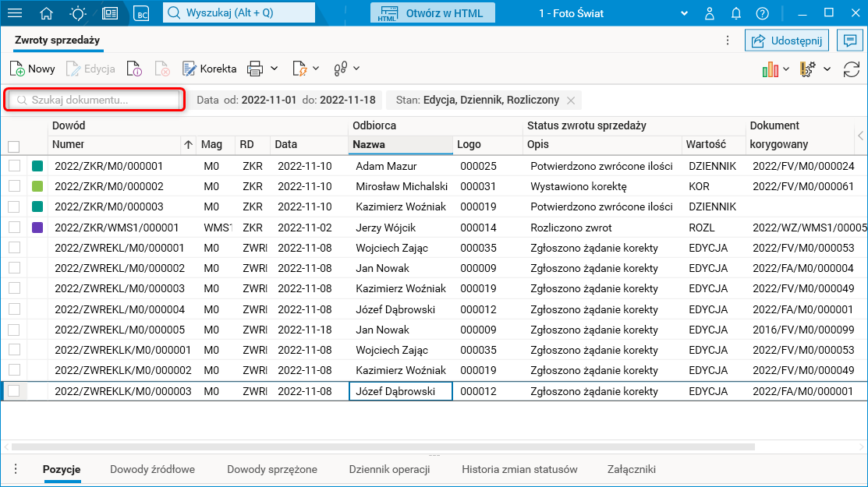Go to the home screen icon
The width and height of the screenshot is (868, 487).
click(x=47, y=13)
